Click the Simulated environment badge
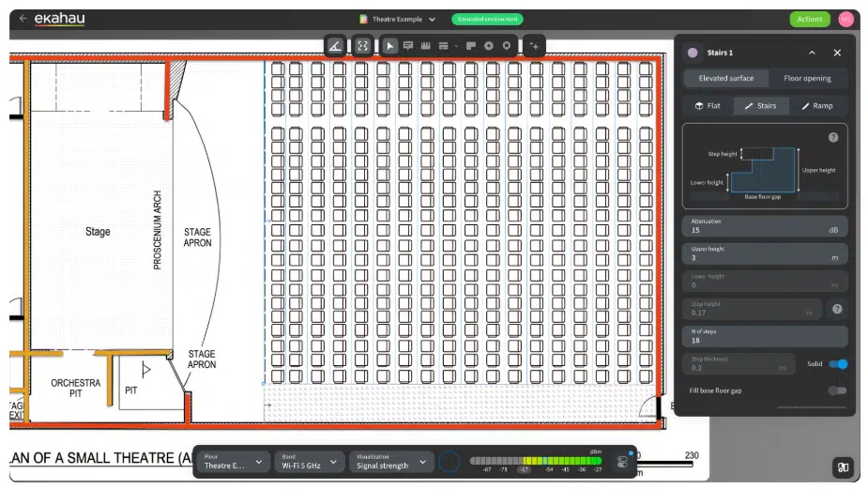The width and height of the screenshot is (868, 489). 487,19
